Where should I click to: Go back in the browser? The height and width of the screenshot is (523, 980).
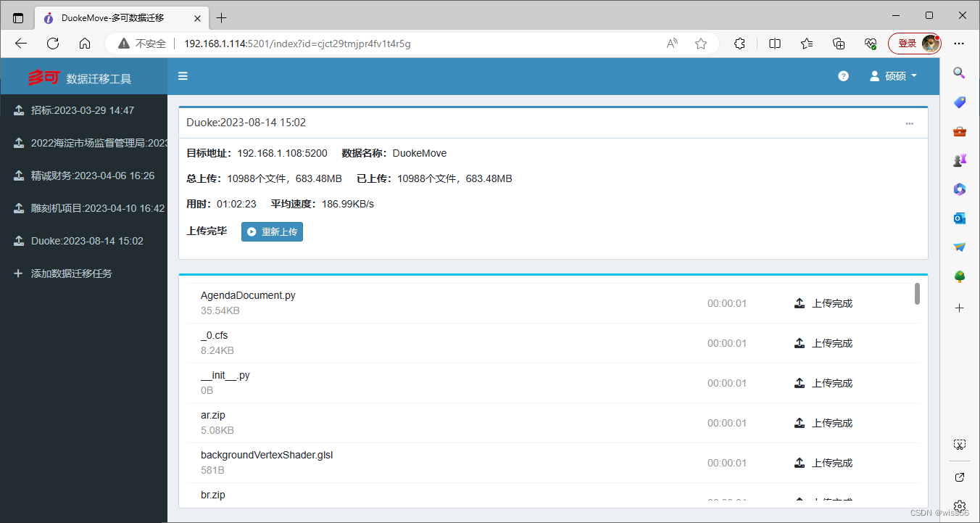click(21, 44)
